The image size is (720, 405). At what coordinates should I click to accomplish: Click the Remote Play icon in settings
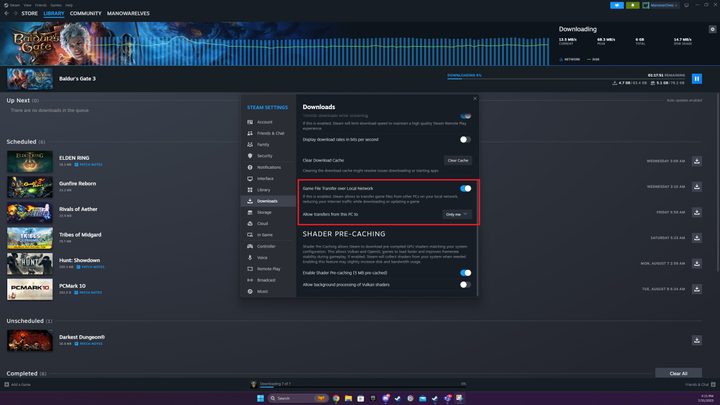pyautogui.click(x=250, y=269)
